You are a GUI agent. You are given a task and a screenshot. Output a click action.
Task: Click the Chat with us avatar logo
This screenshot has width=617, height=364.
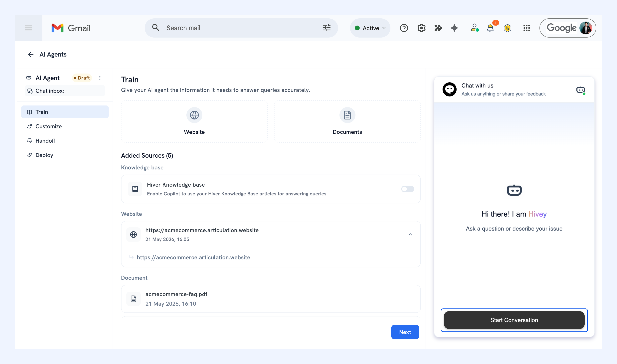click(449, 89)
